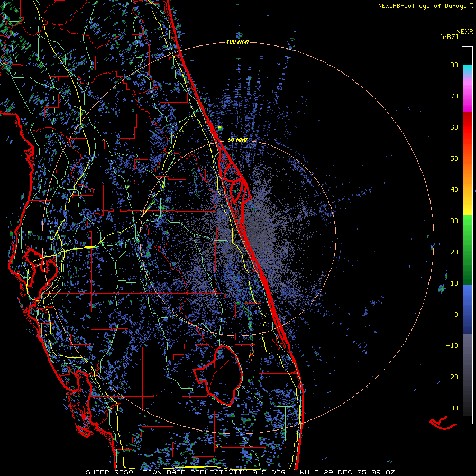The height and width of the screenshot is (476, 476).
Task: Click the green echo cluster offshore to the east
Action: coord(442,288)
